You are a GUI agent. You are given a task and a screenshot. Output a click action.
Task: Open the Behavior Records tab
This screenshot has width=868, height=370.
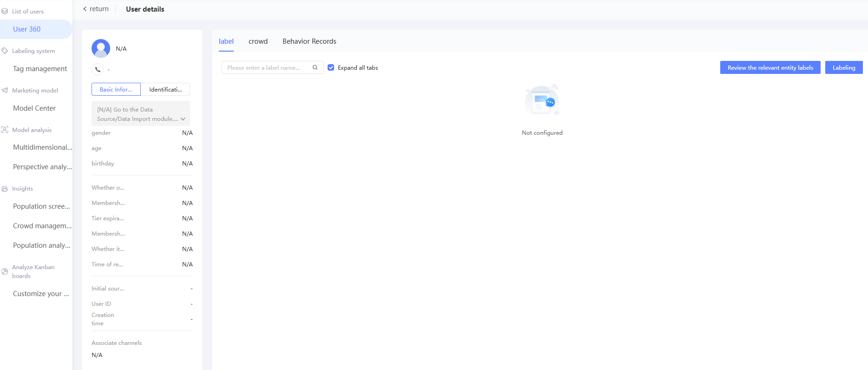[309, 41]
